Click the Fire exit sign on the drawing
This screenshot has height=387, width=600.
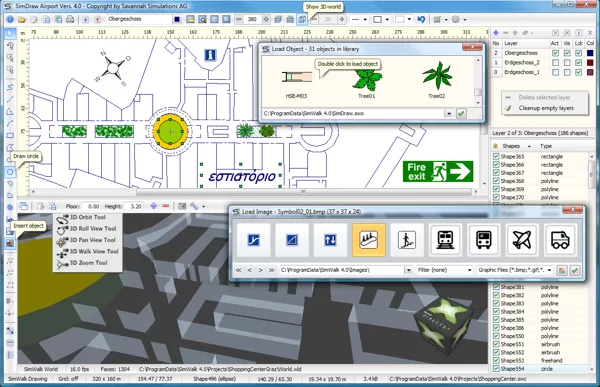point(438,171)
